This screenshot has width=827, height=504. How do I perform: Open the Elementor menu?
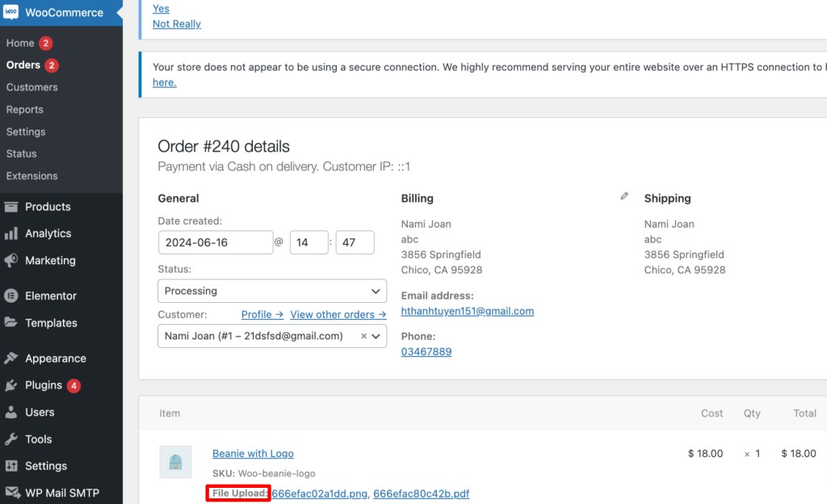pyautogui.click(x=51, y=296)
